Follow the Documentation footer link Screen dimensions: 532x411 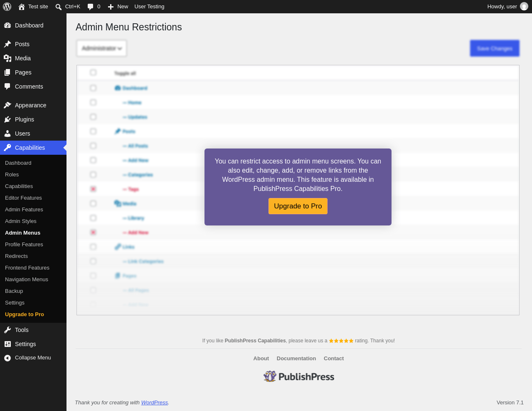click(x=296, y=359)
